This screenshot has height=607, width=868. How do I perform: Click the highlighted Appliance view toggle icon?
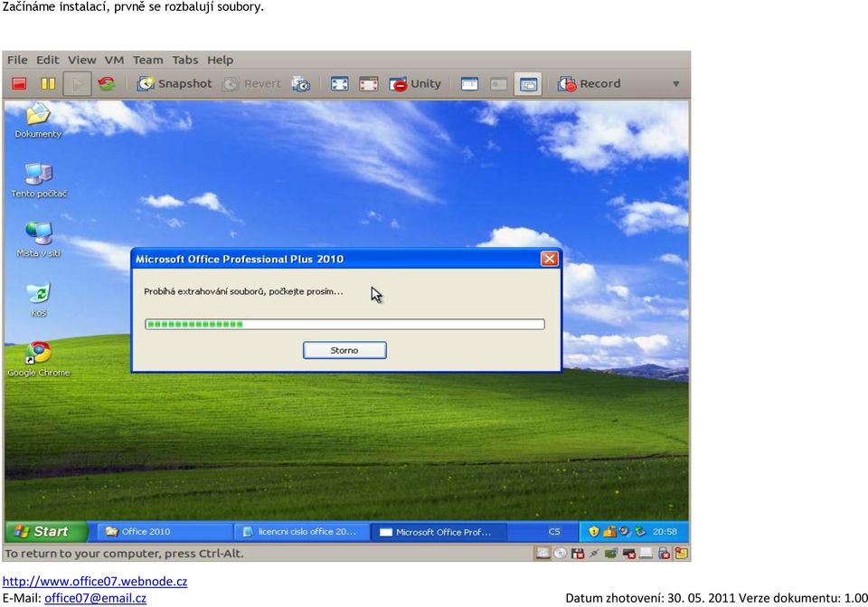coord(527,83)
